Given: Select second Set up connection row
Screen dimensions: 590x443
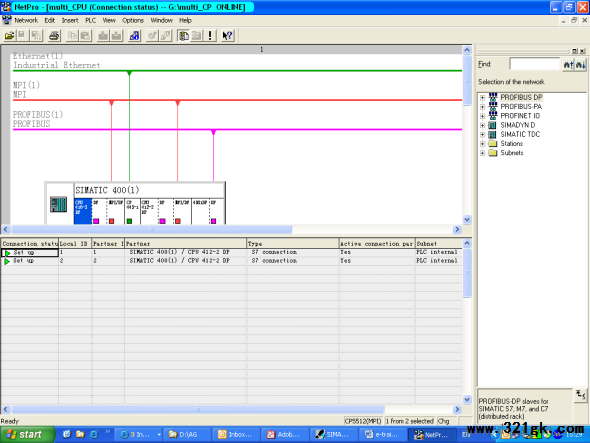Looking at the screenshot, I should pos(230,261).
